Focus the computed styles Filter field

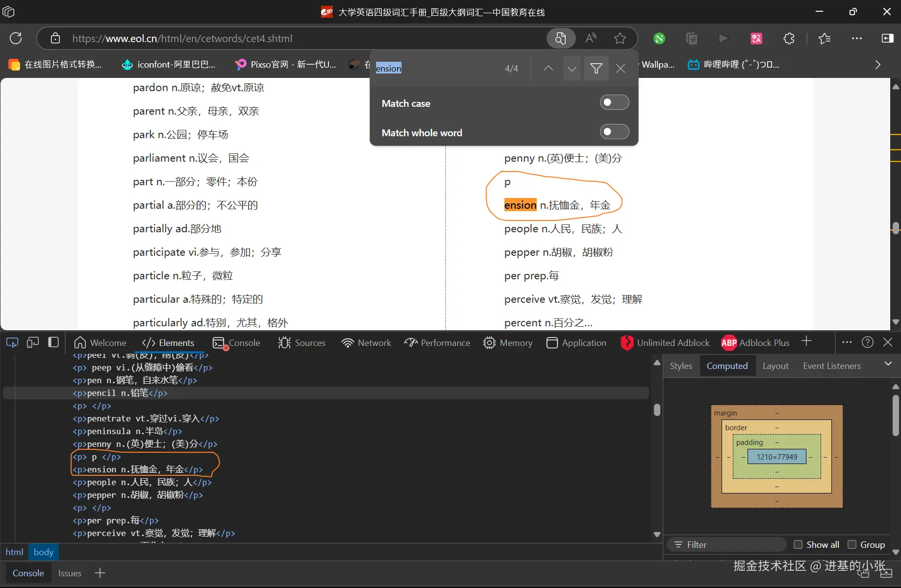(x=727, y=544)
